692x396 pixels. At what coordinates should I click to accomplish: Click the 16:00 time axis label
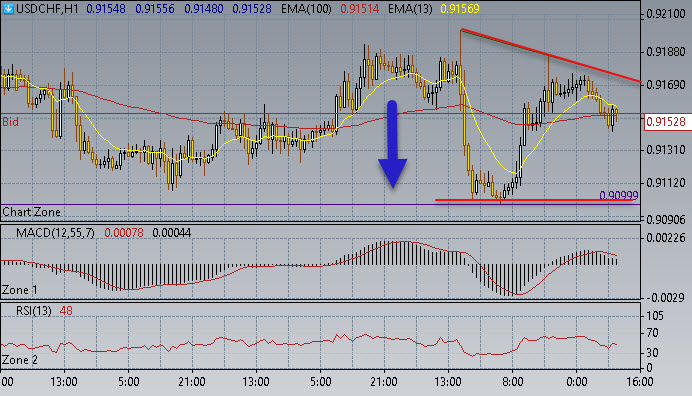(640, 382)
